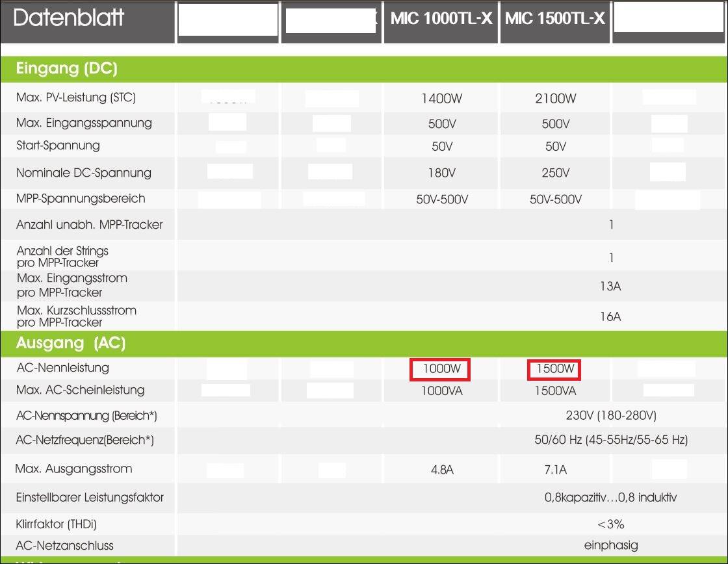Click the Eingang (DC) section heading
728x564 pixels.
tap(67, 69)
